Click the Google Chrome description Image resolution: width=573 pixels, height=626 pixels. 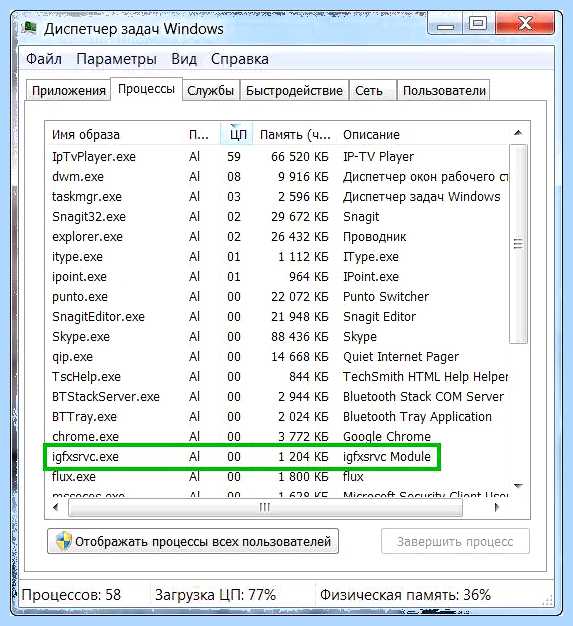click(387, 436)
